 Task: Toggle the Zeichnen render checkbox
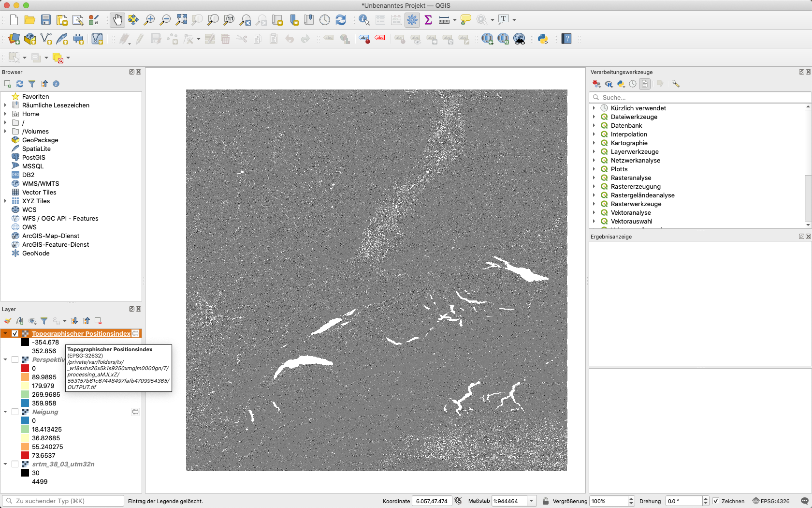coord(716,501)
